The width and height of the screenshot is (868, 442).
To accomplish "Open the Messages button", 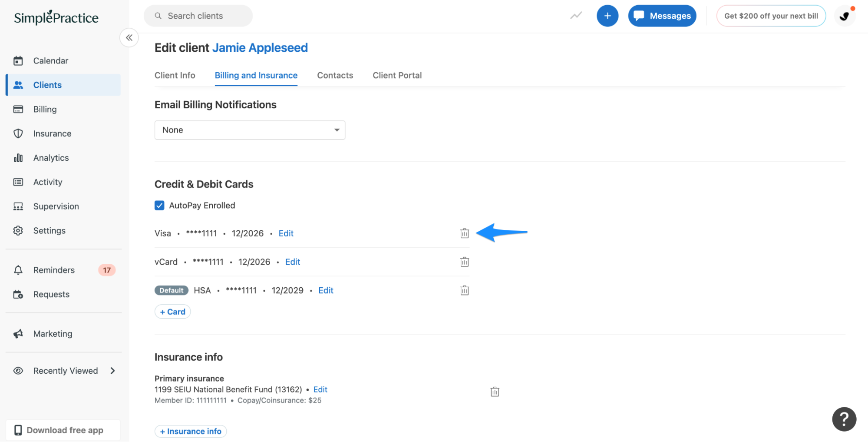I will (x=662, y=16).
